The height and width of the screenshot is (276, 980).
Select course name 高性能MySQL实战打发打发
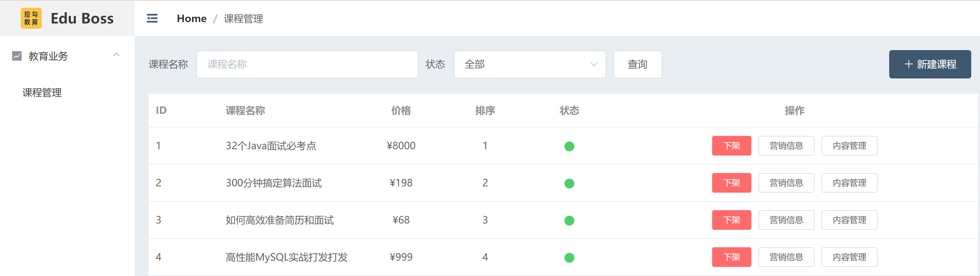(286, 257)
